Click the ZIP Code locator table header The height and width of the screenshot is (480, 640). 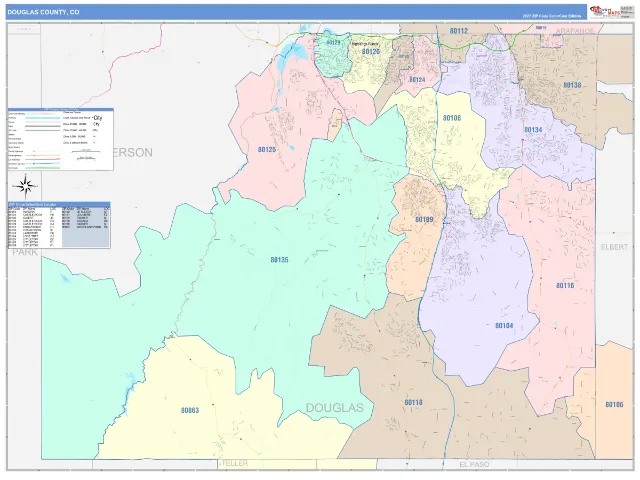[x=59, y=204]
